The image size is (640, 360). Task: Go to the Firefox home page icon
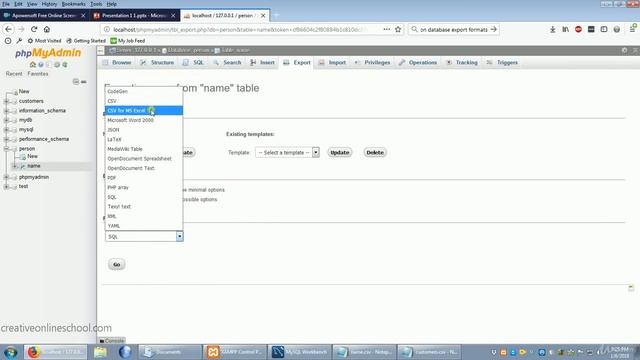coord(47,29)
